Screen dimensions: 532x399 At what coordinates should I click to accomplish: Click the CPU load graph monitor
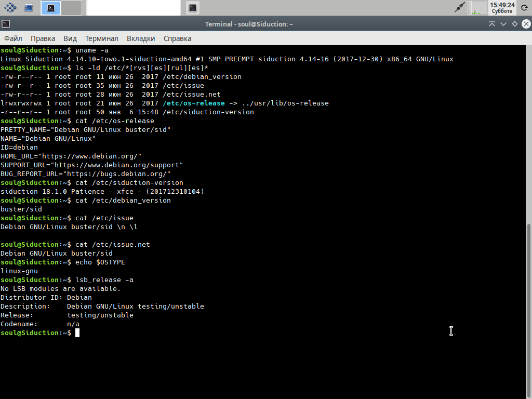tap(477, 8)
